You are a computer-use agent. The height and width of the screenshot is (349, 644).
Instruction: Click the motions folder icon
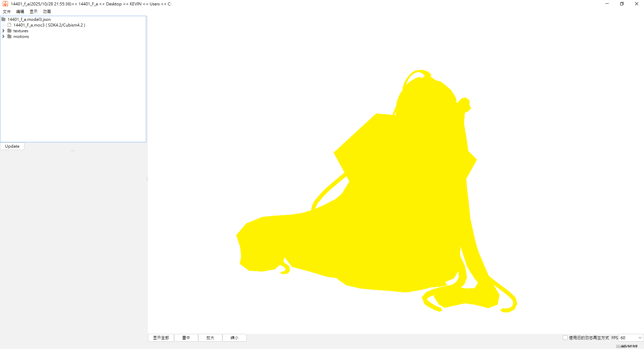point(10,37)
